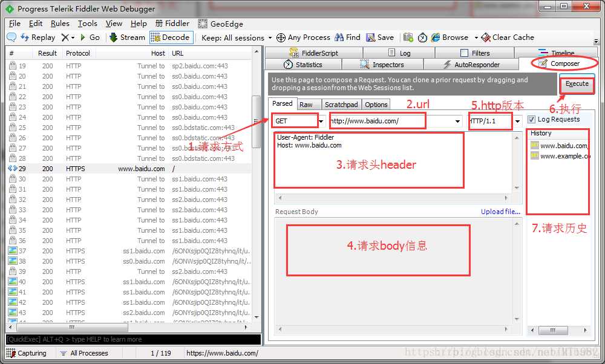
Task: Click the image icon of session 37
Action: pos(12,251)
